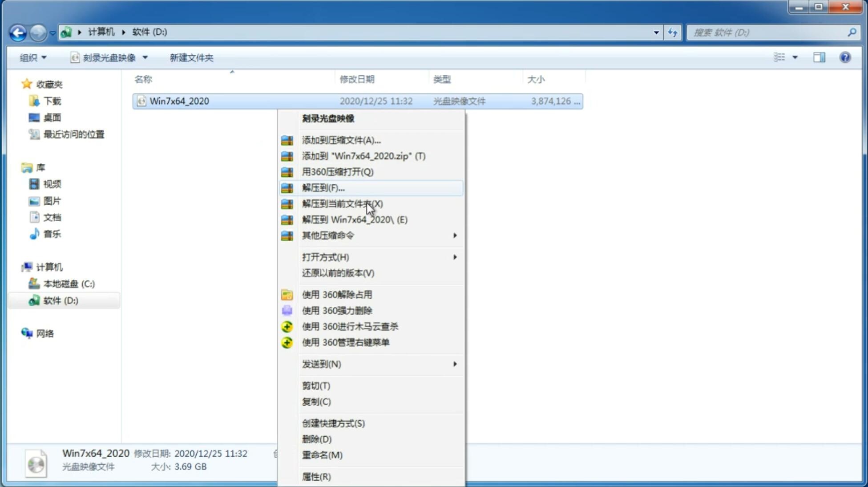868x487 pixels.
Task: Click 新建文件夹 button in toolbar
Action: 192,57
